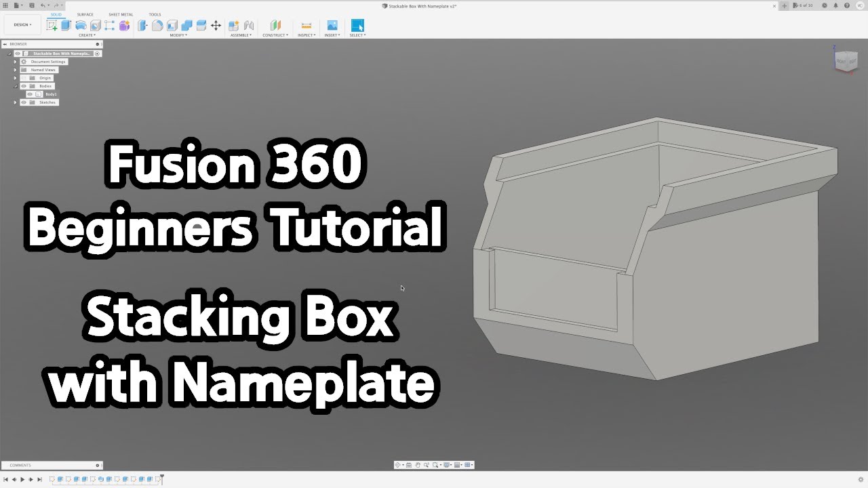The image size is (868, 488).
Task: Select the Hole tool
Action: (x=95, y=26)
